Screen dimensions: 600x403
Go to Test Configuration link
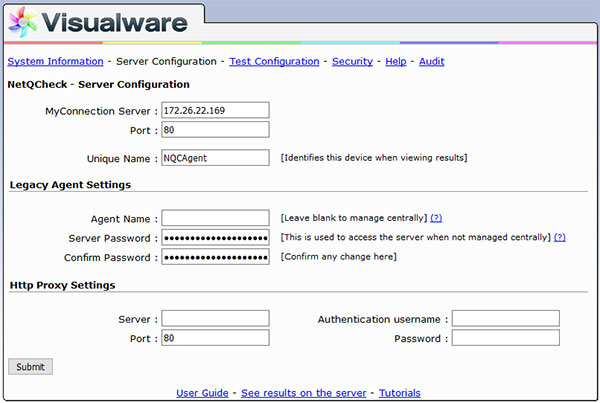[274, 61]
